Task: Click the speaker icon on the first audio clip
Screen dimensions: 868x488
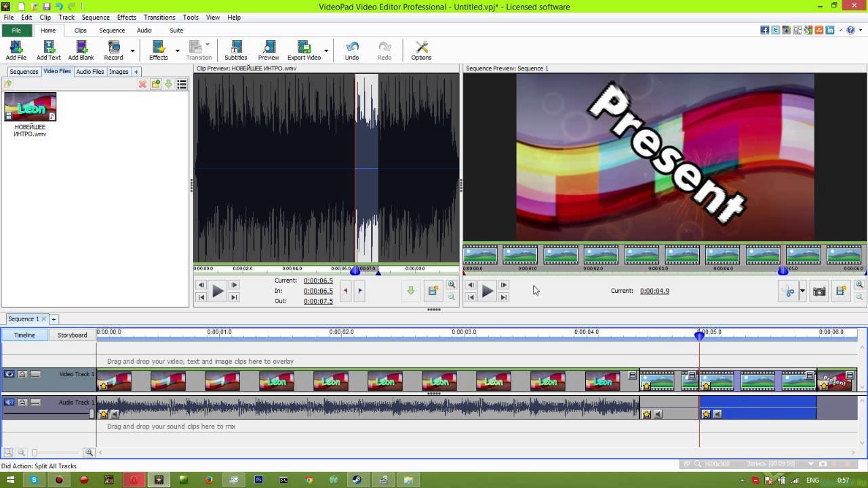Action: [x=114, y=414]
